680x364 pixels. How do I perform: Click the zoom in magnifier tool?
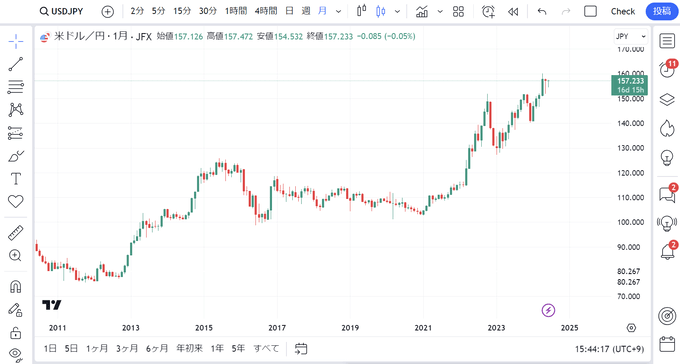[x=16, y=256]
